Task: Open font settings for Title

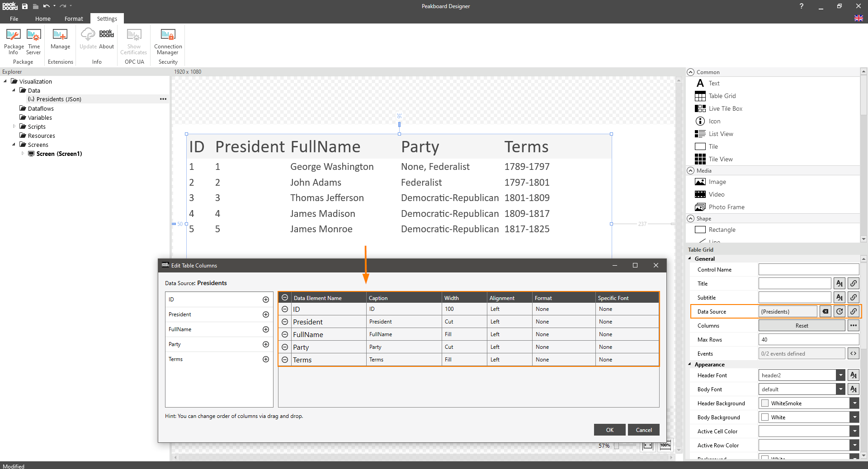Action: pos(840,283)
